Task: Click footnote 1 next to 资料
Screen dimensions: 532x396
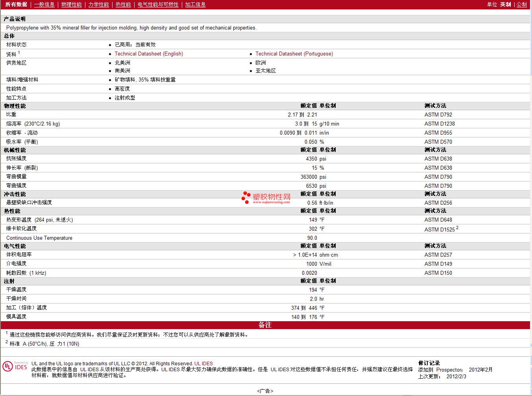Action: 18,52
